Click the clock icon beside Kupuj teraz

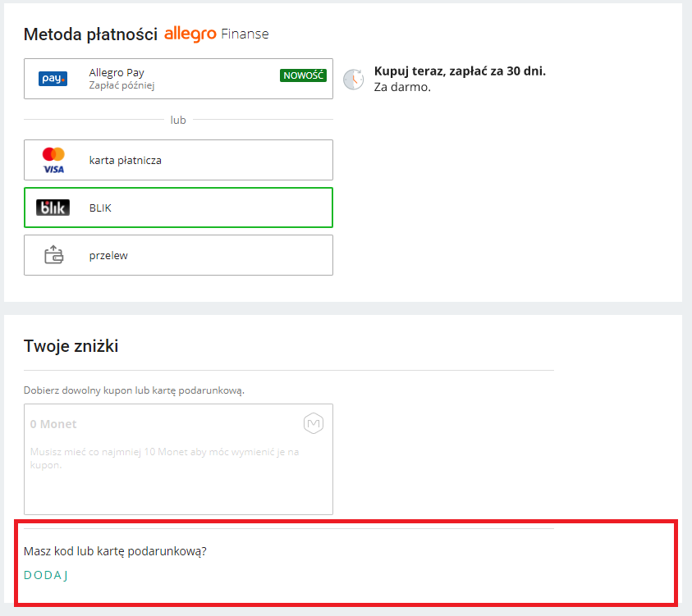coord(354,80)
